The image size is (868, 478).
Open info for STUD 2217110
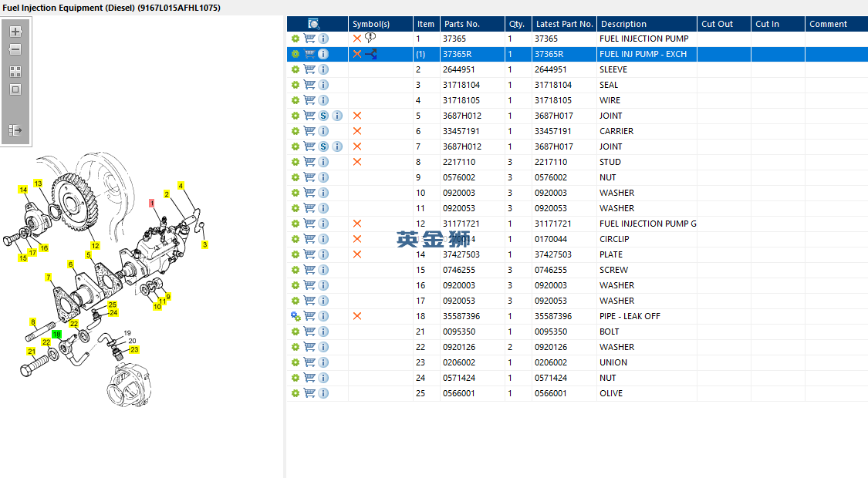324,162
